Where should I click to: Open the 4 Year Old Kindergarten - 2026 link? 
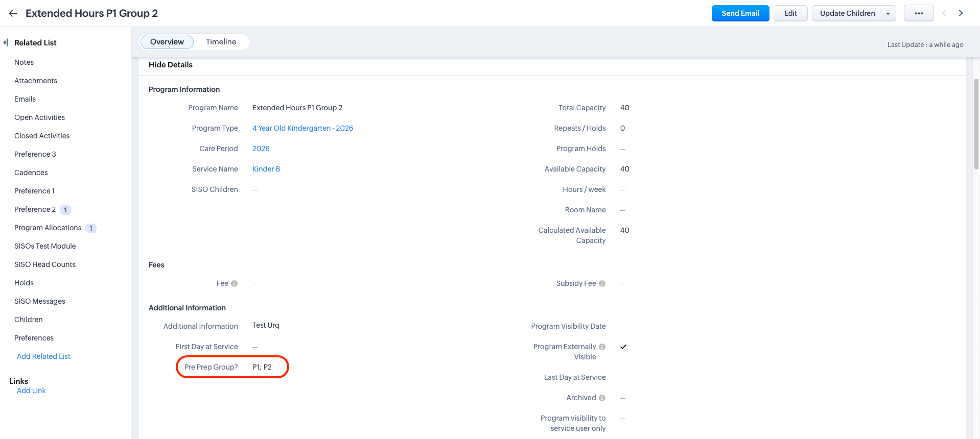click(x=302, y=128)
